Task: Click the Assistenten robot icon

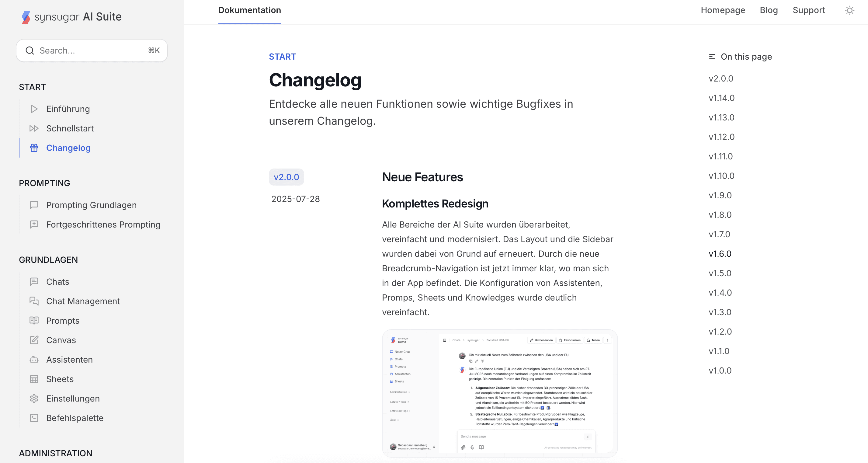Action: (x=34, y=360)
